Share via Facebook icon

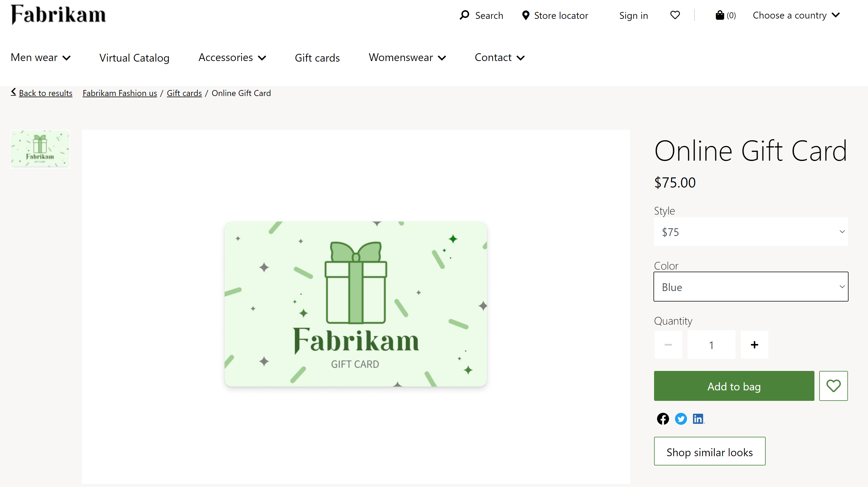coord(662,418)
